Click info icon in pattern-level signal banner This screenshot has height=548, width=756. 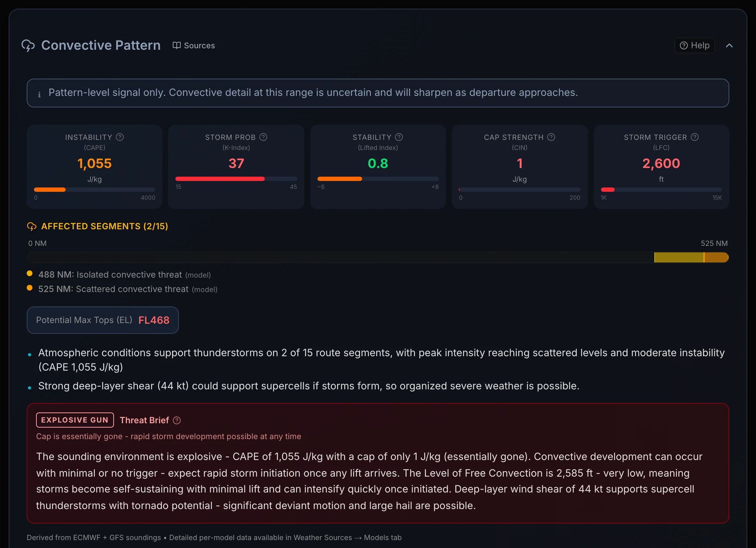coord(39,94)
